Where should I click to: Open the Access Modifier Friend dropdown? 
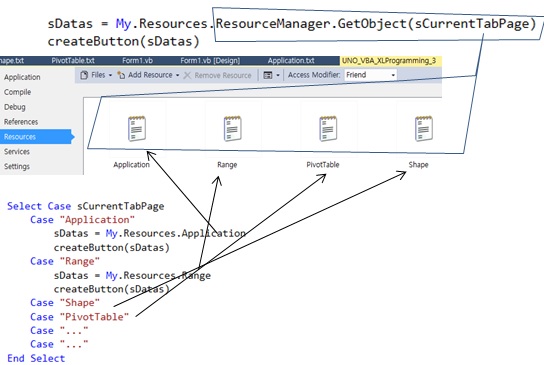pos(371,75)
